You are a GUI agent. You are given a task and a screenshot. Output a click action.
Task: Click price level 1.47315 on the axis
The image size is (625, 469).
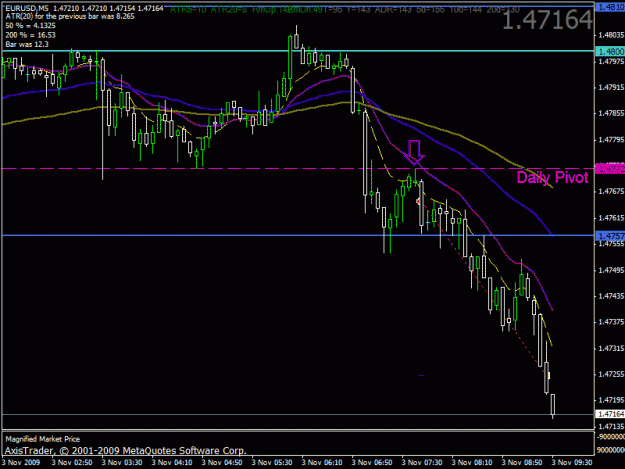pyautogui.click(x=611, y=348)
